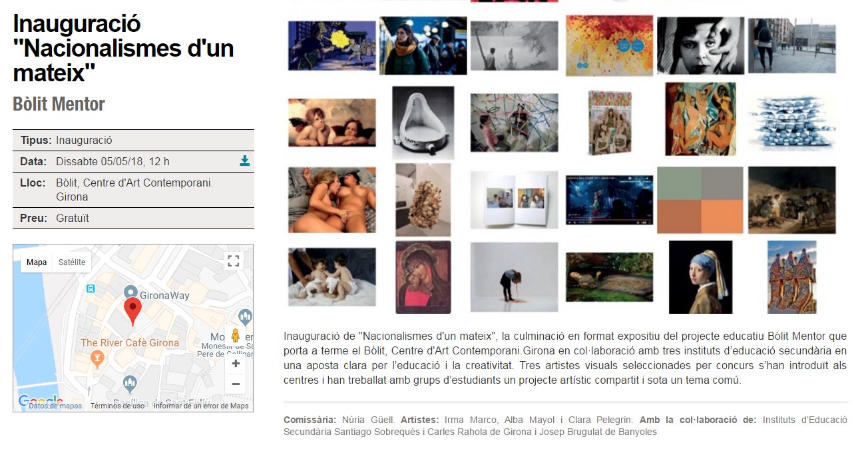The width and height of the screenshot is (868, 473).
Task: Click the woman in teal coat thumbnail
Action: tap(423, 45)
